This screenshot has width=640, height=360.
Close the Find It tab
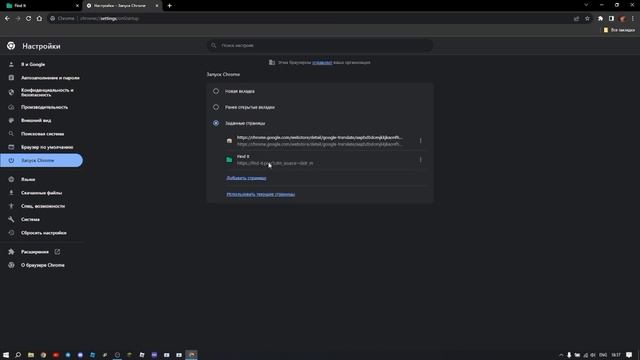(x=77, y=6)
